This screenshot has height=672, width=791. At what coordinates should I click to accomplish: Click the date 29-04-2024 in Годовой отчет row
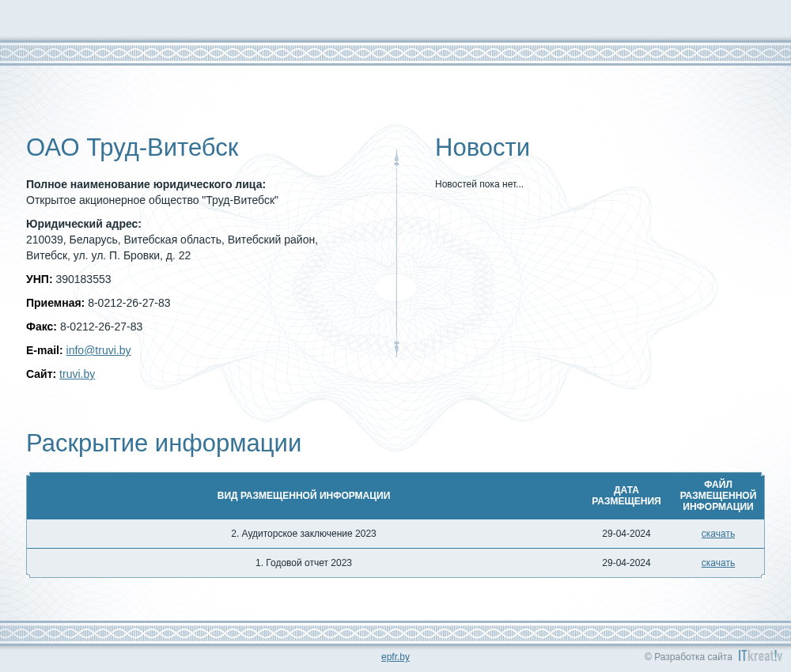[626, 563]
